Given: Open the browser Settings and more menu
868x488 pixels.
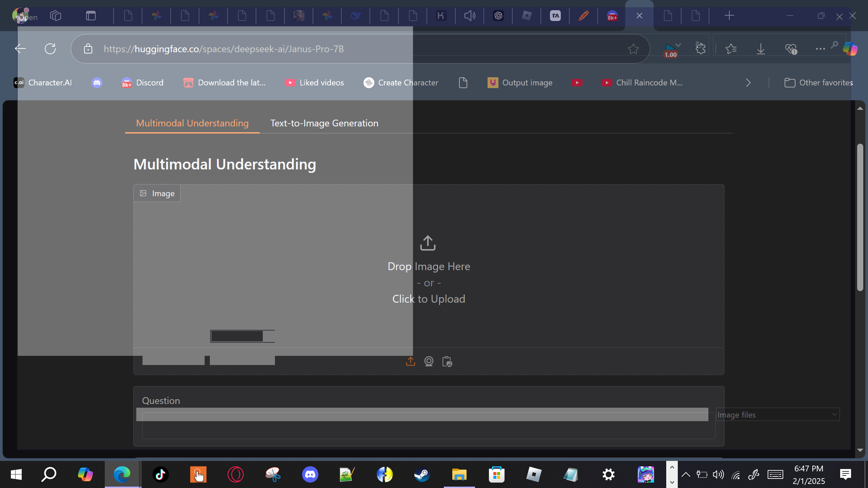Looking at the screenshot, I should tap(820, 49).
